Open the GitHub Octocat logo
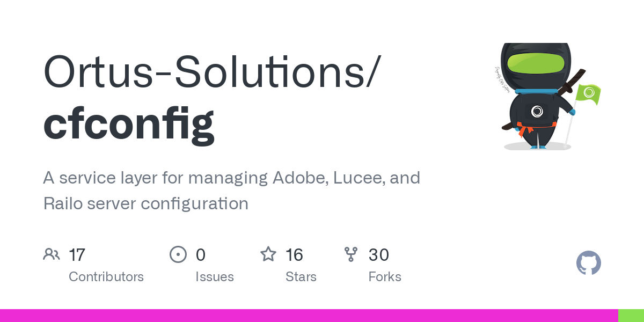This screenshot has height=322, width=644. click(589, 264)
